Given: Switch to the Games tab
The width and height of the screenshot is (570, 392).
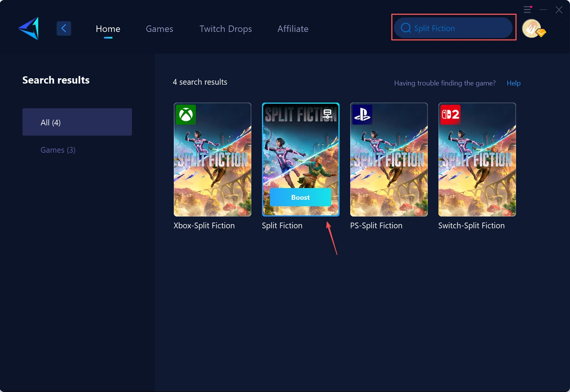Looking at the screenshot, I should (159, 29).
